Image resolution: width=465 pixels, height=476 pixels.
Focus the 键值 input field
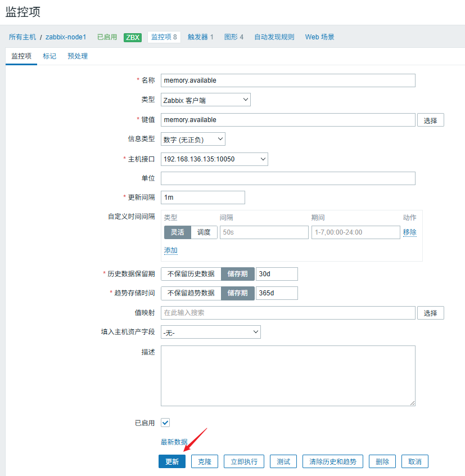pyautogui.click(x=288, y=120)
